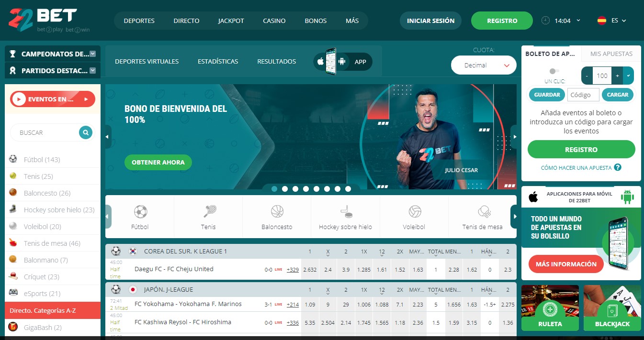Switch to the Mis Apuestas tab
Image resolution: width=644 pixels, height=340 pixels.
click(611, 54)
